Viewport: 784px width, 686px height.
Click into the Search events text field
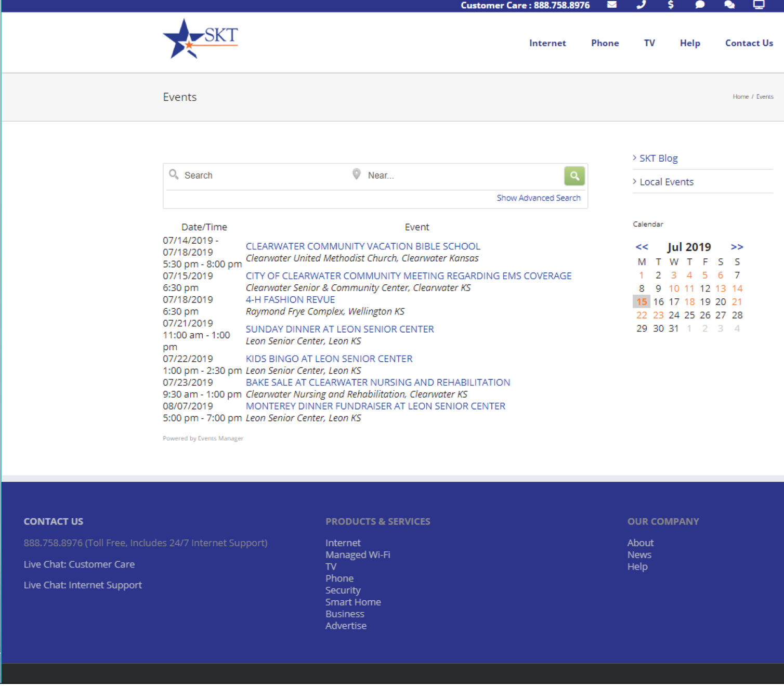(260, 176)
